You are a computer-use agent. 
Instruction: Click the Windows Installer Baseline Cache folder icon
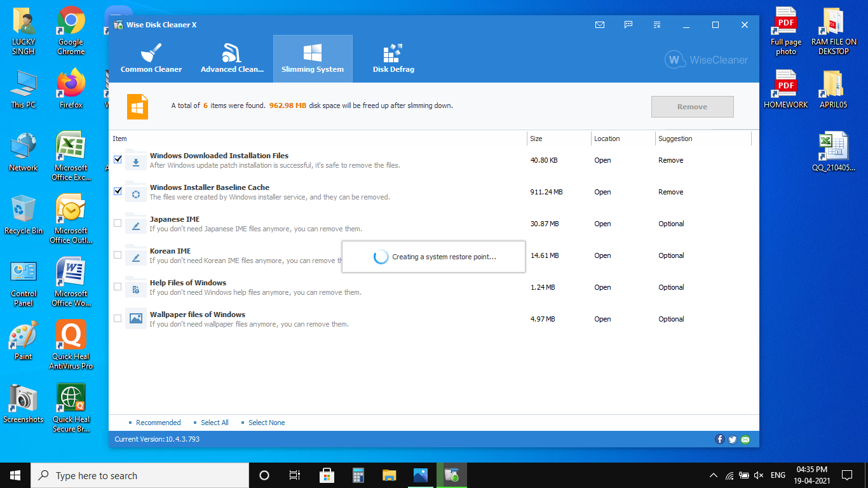click(135, 192)
